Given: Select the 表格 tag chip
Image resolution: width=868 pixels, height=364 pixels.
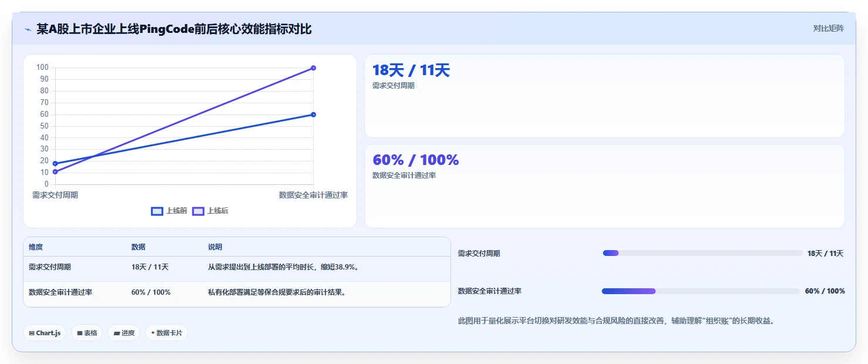Looking at the screenshot, I should coord(87,333).
